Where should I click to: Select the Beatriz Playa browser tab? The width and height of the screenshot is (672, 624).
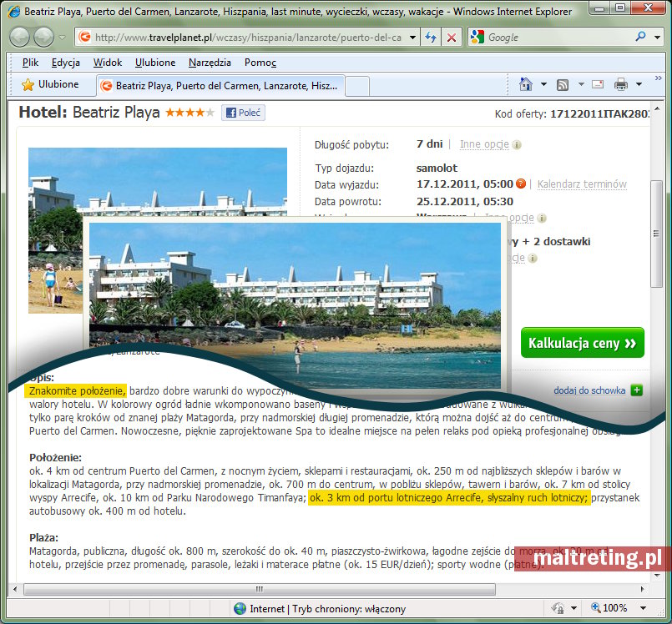[x=220, y=86]
